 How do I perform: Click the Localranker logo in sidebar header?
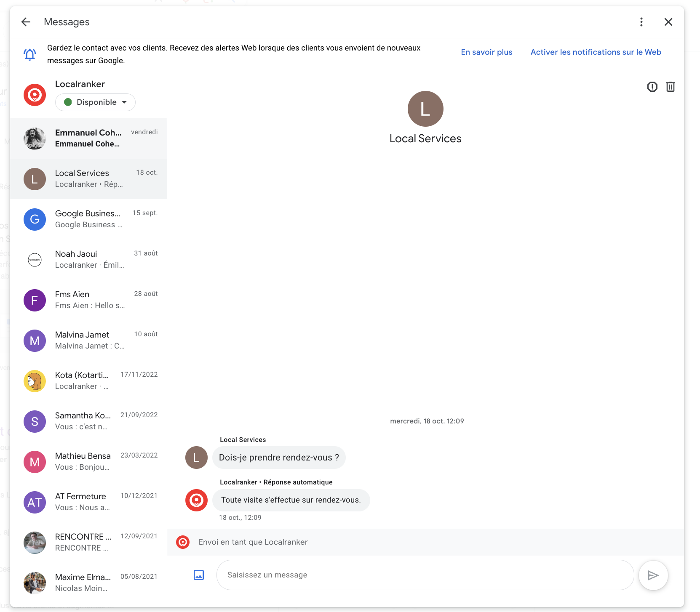coord(35,95)
